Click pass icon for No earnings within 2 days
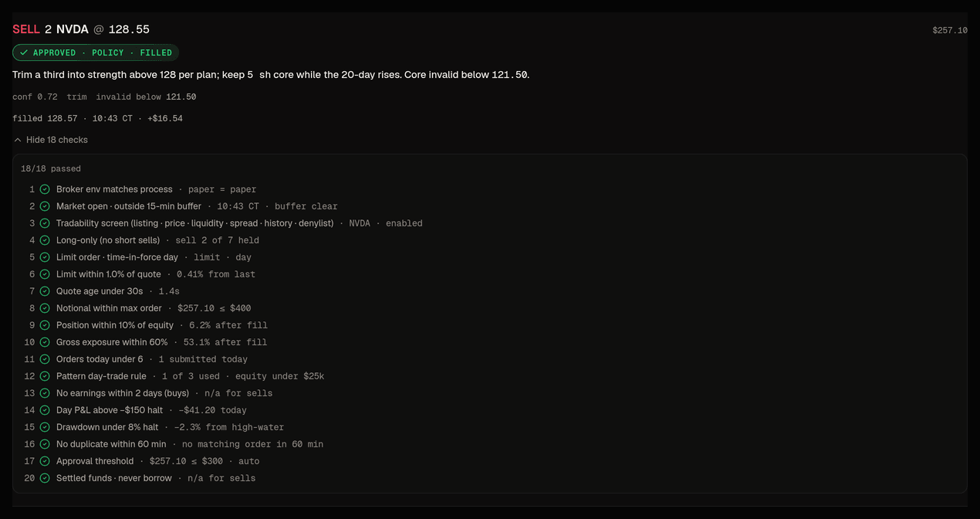This screenshot has width=980, height=519. 45,393
